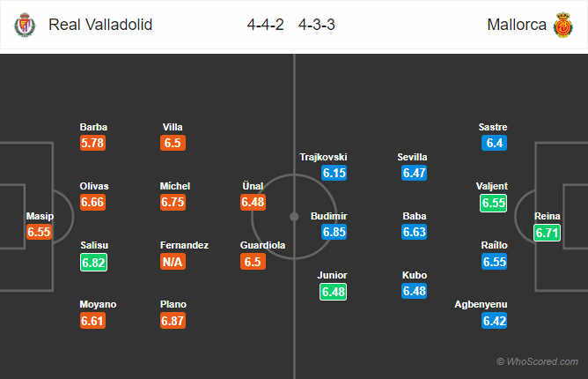Select Reina's 6.71 rating badge

pos(547,233)
